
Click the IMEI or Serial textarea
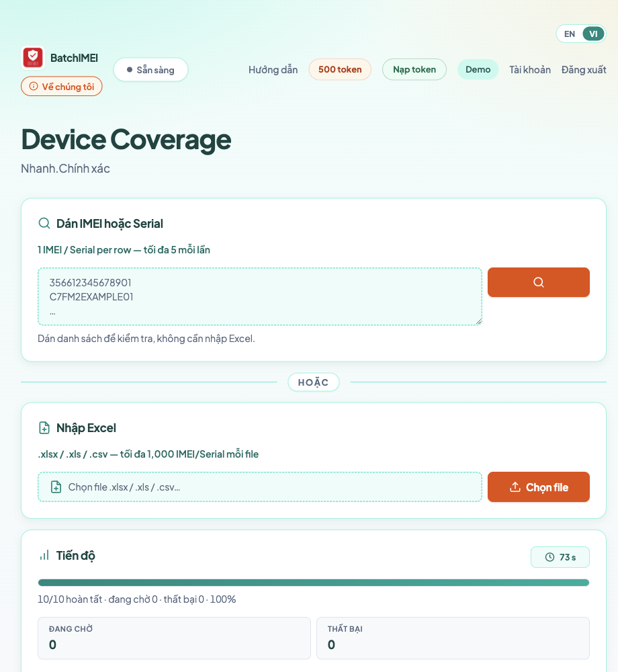[x=260, y=296]
